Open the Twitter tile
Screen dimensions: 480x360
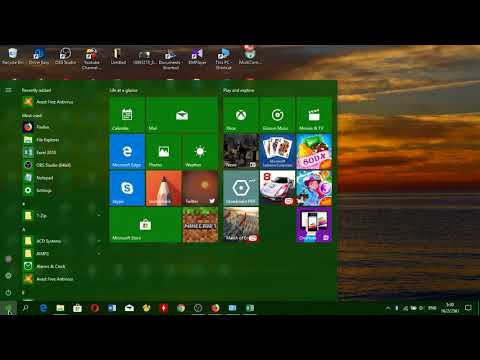click(200, 188)
